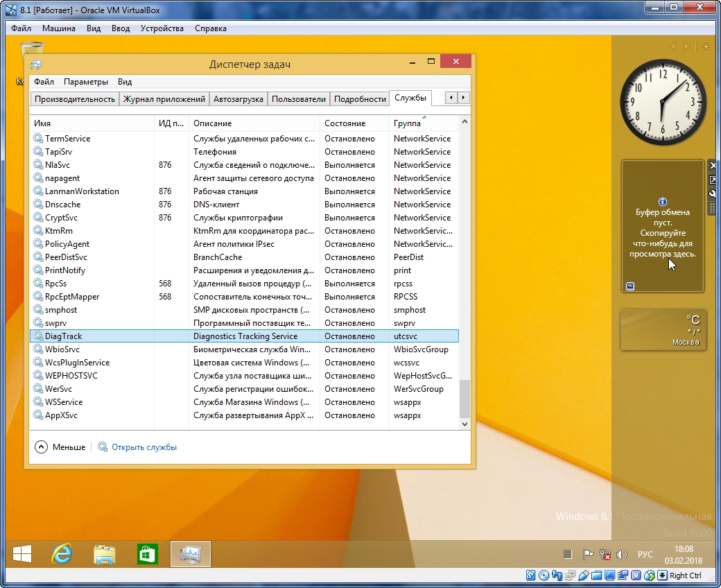The height and width of the screenshot is (588, 721).
Task: Open Открыть службы link
Action: [137, 447]
